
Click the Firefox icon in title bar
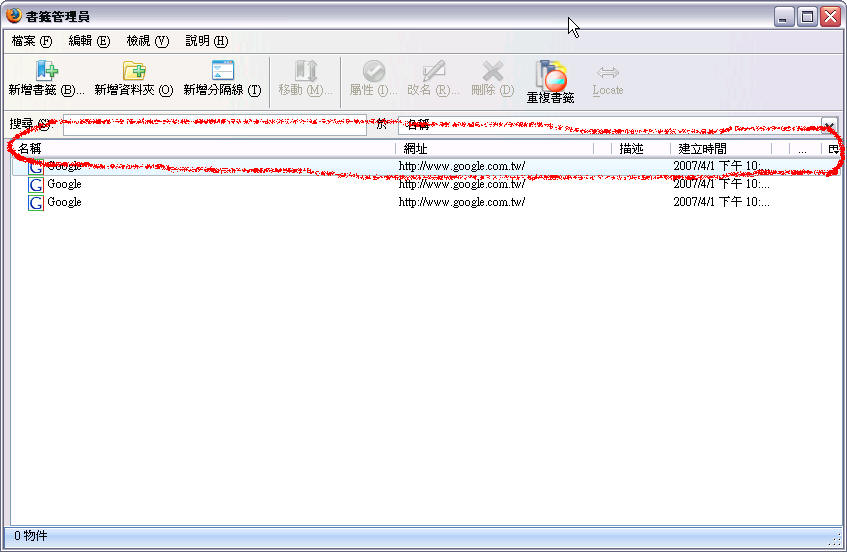pos(14,16)
